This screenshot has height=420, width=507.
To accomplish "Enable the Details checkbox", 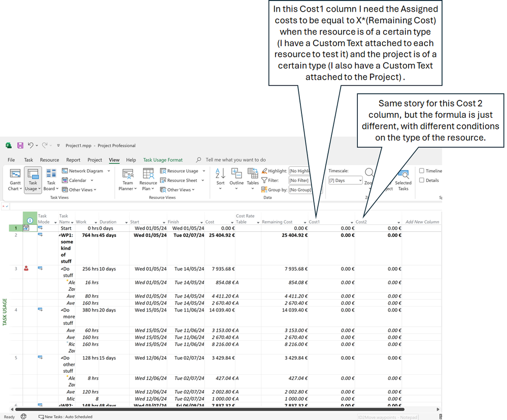I will point(422,180).
